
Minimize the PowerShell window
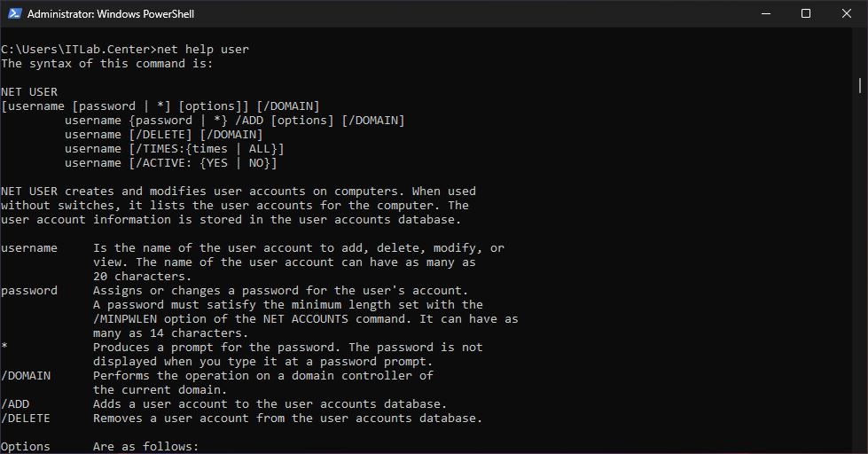tap(765, 13)
